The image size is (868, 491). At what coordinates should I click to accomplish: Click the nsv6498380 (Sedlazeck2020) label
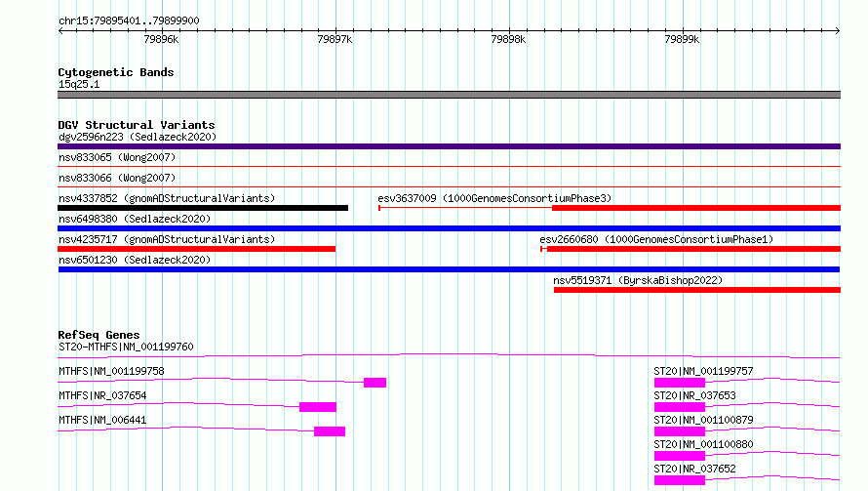135,219
